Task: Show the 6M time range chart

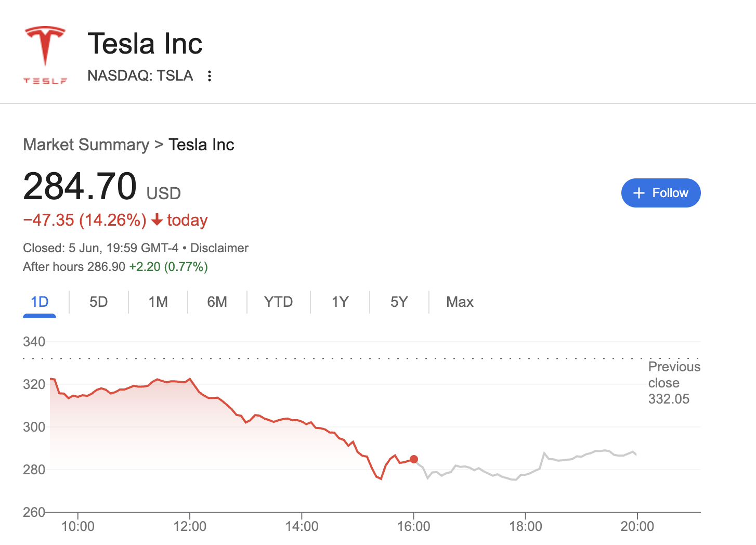Action: point(217,302)
